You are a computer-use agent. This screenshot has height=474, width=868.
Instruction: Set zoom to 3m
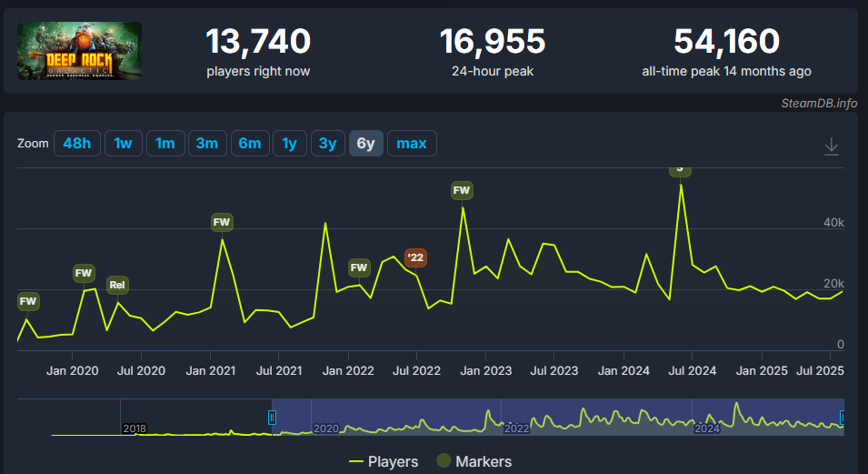[207, 144]
